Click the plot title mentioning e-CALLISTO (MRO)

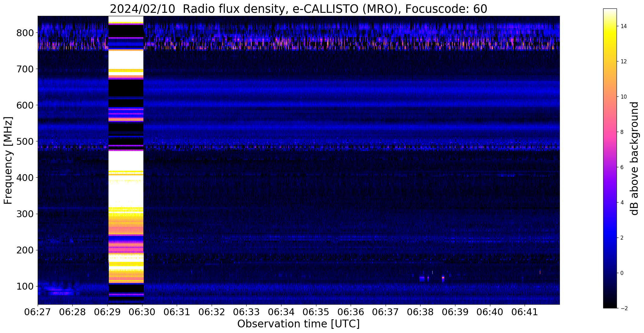(298, 9)
